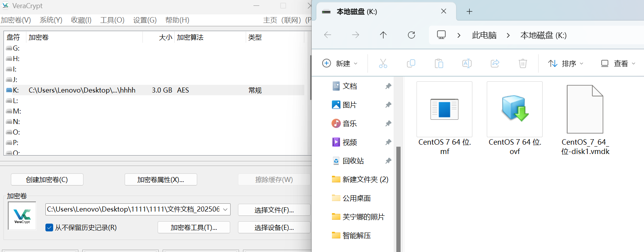Click the pin icon beside 音乐
The image size is (644, 252).
coord(388,123)
